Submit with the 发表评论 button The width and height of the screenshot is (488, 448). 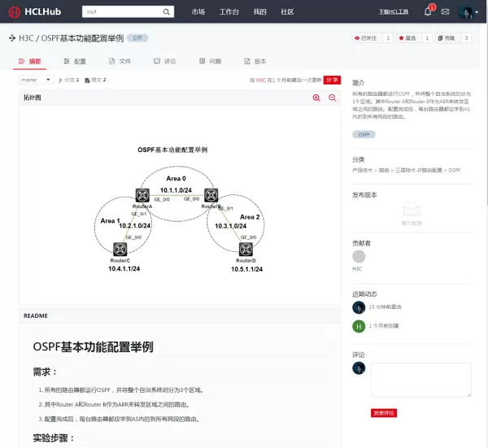pos(383,413)
